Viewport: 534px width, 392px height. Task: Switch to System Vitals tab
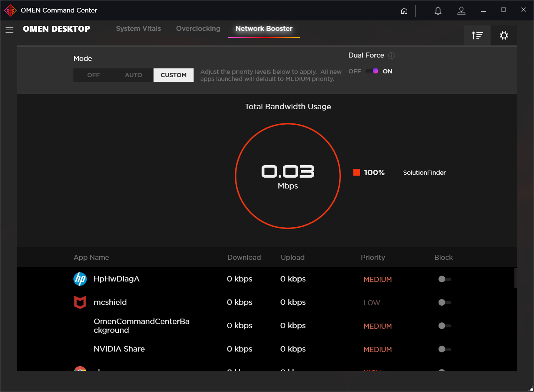(139, 29)
